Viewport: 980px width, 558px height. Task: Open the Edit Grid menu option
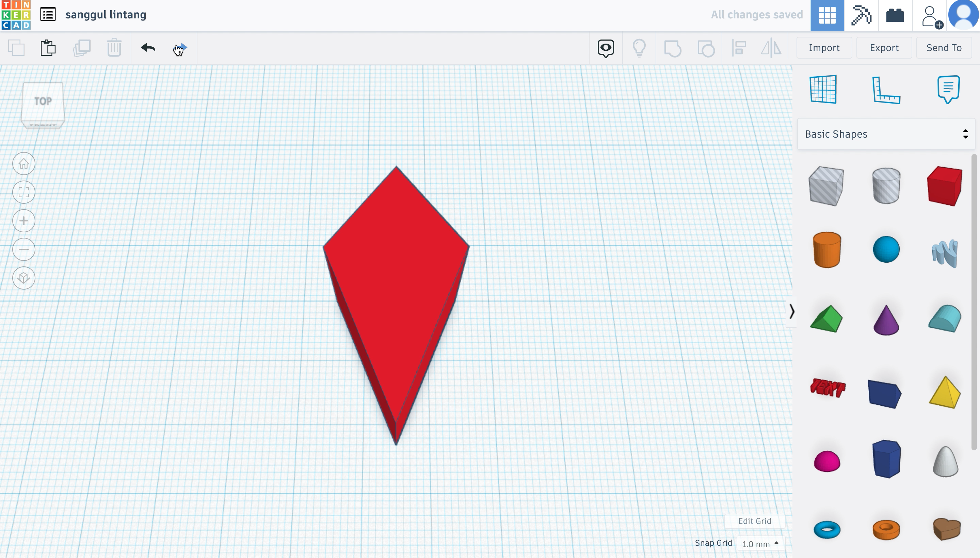[x=755, y=521]
